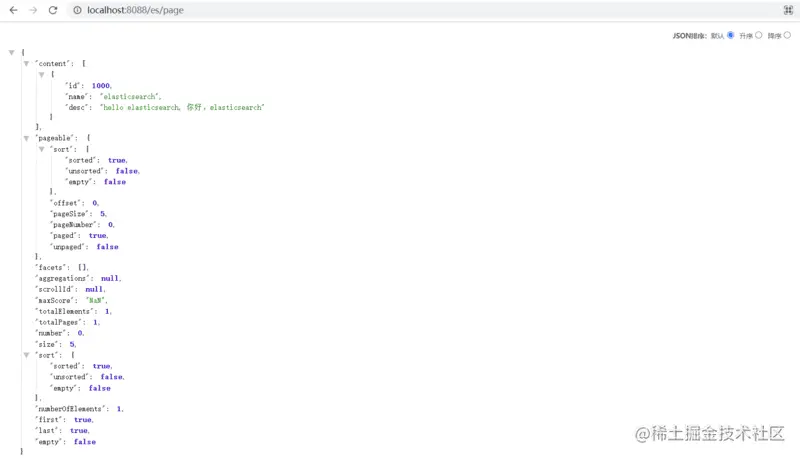Viewport: 800px width, 458px height.
Task: Collapse the top-level "sort" node below size
Action: pyautogui.click(x=27, y=355)
